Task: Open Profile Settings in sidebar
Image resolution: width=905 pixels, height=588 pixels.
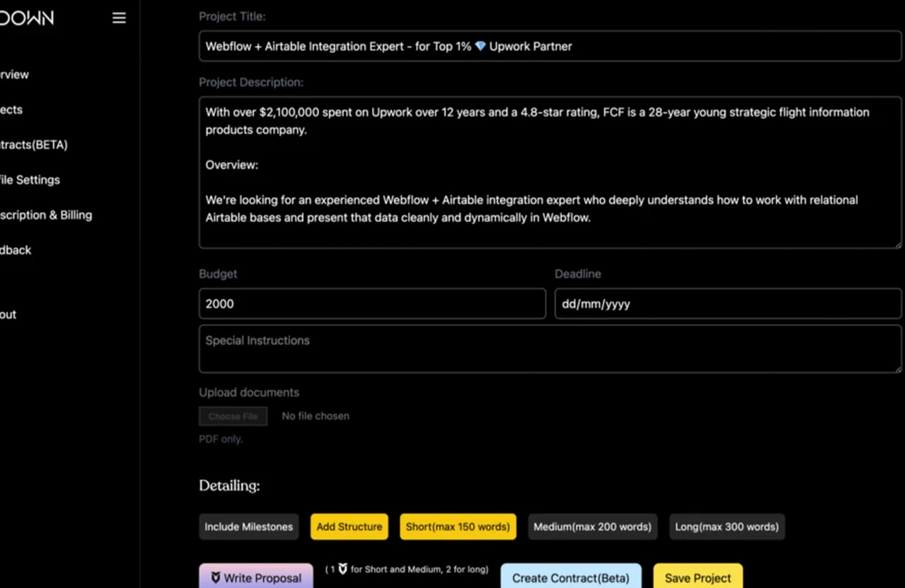Action: click(30, 179)
